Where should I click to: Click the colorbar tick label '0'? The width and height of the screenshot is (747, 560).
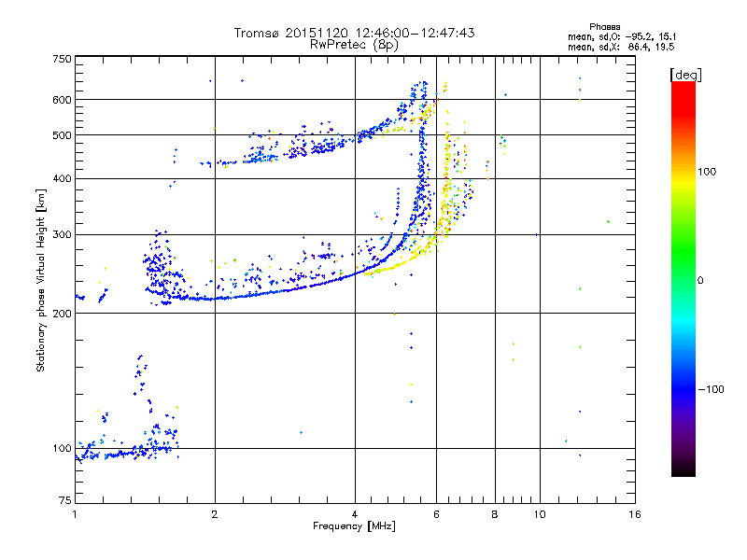tap(700, 280)
